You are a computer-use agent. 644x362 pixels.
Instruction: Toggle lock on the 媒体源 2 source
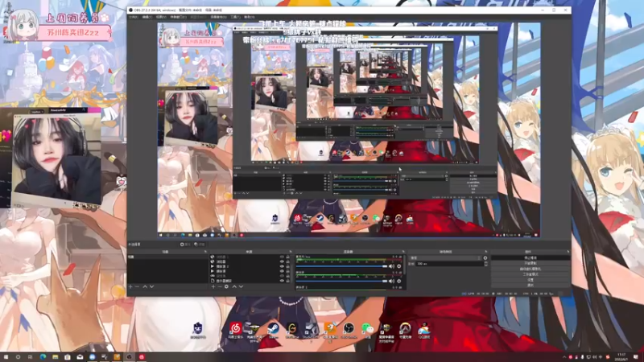[287, 266]
